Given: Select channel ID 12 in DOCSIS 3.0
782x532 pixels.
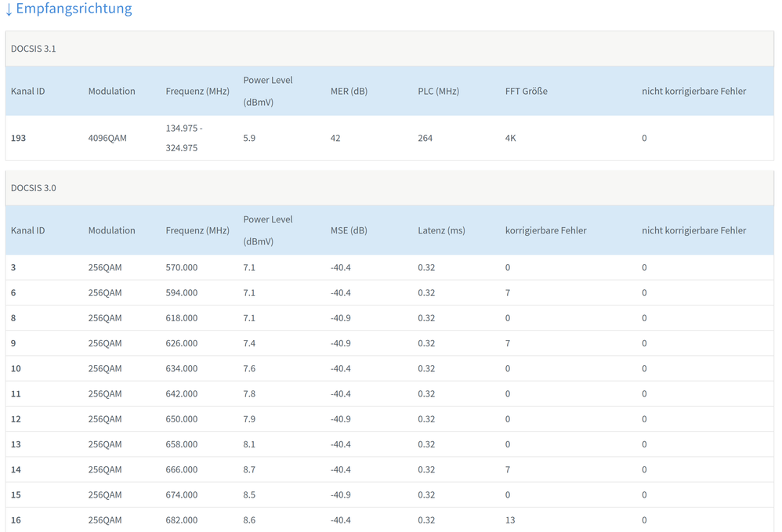Looking at the screenshot, I should click(16, 419).
